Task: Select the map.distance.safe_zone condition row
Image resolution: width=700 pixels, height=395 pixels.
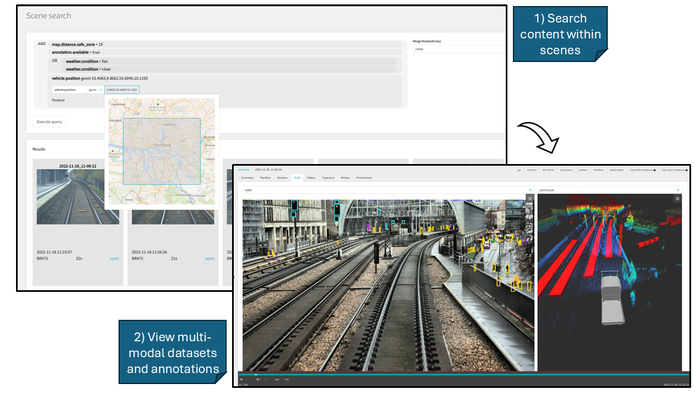Action: pyautogui.click(x=225, y=45)
